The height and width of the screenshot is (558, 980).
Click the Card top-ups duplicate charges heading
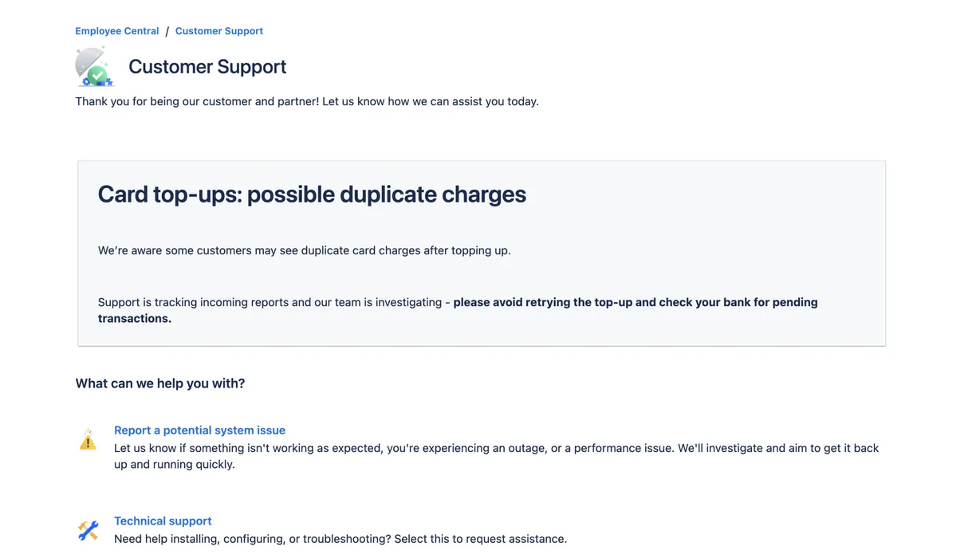tap(312, 195)
